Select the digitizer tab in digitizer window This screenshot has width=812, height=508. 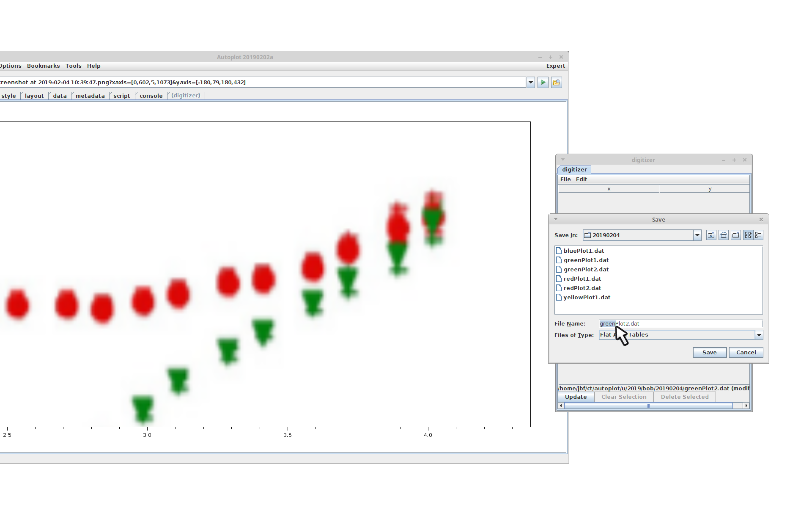(x=574, y=170)
